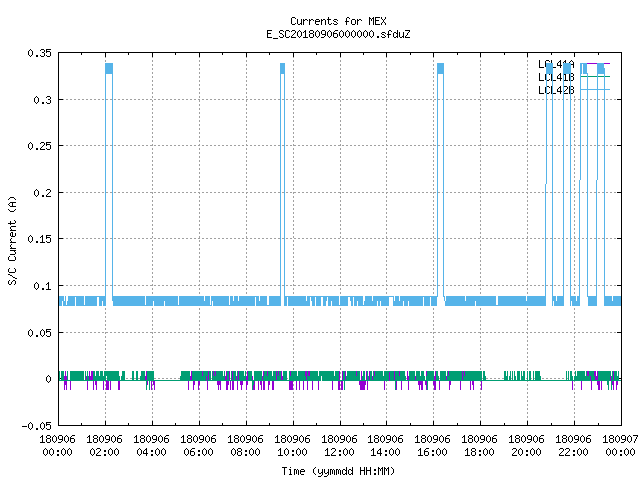This screenshot has height=480, width=640.
Task: Click the x-axis tick label 180906 16:00
Action: [432, 445]
